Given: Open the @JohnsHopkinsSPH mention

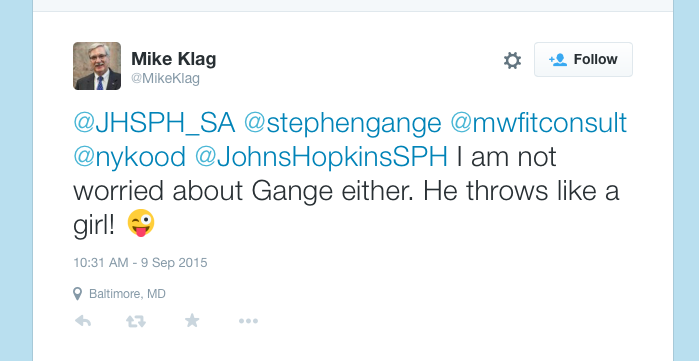Looking at the screenshot, I should [x=321, y=158].
